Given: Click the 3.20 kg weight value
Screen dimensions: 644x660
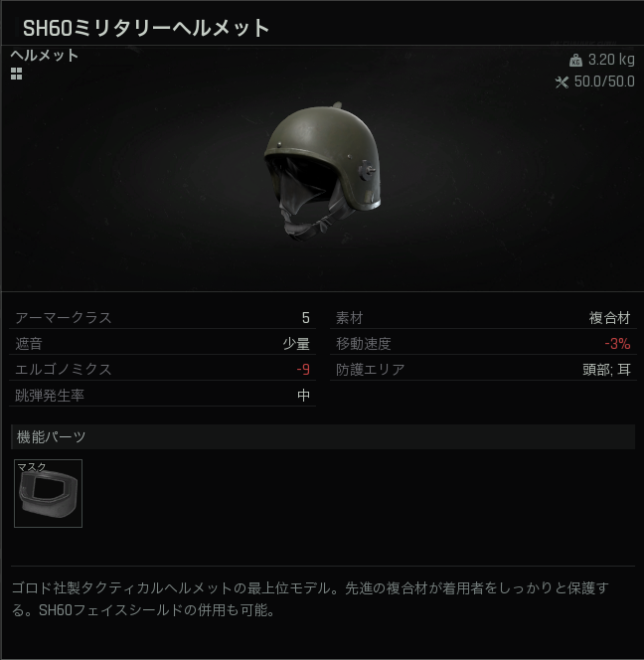Looking at the screenshot, I should point(611,60).
